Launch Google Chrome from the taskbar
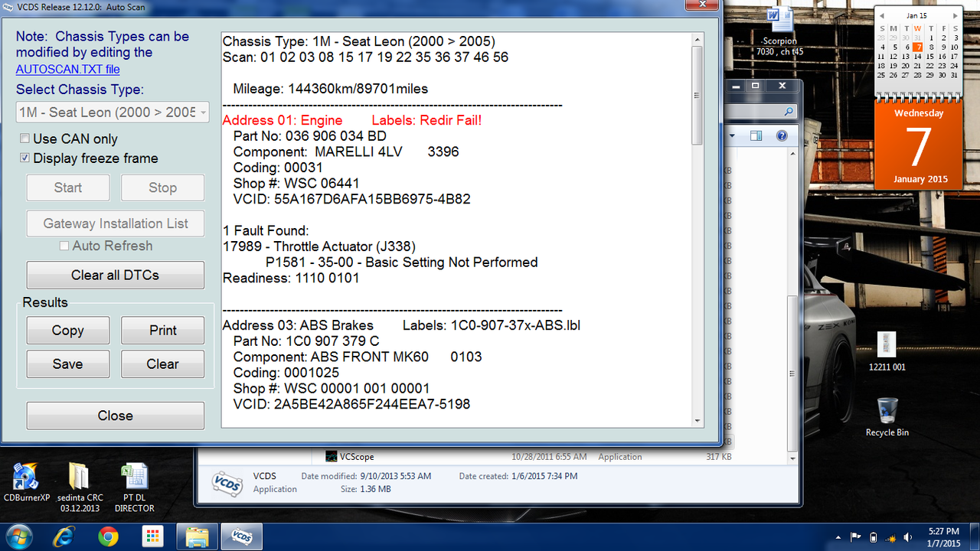This screenshot has width=980, height=551. [x=109, y=537]
